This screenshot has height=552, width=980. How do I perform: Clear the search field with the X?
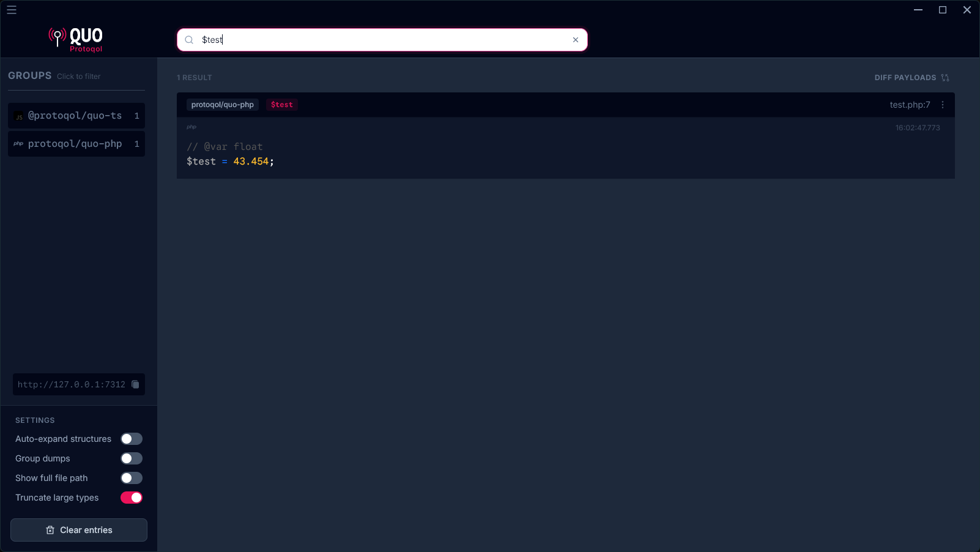point(576,40)
